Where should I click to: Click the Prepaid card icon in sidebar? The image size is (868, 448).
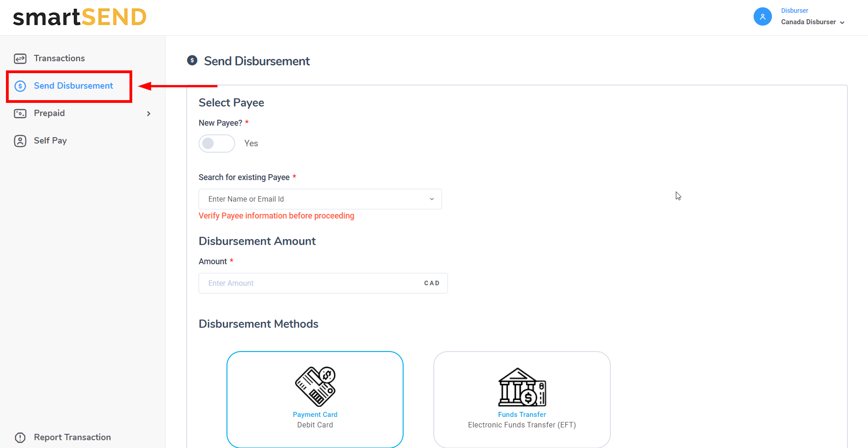tap(20, 113)
